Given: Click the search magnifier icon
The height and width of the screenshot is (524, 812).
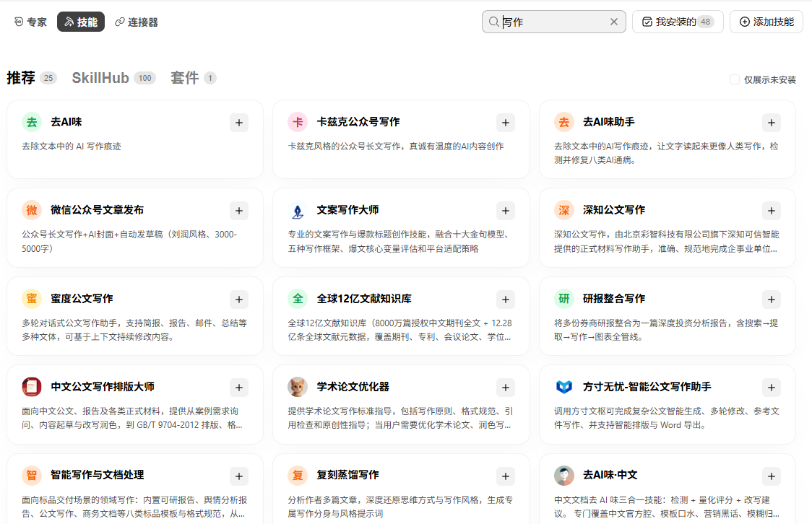Looking at the screenshot, I should [493, 22].
